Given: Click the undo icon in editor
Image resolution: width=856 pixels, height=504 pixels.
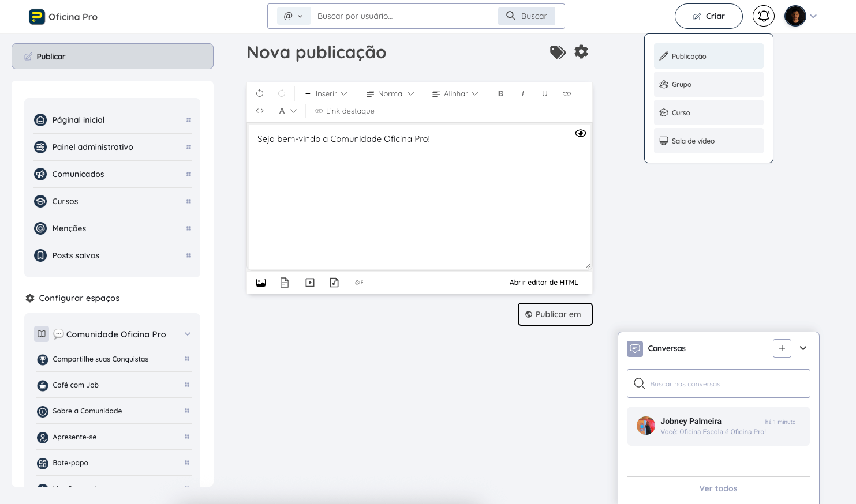Looking at the screenshot, I should click(260, 93).
